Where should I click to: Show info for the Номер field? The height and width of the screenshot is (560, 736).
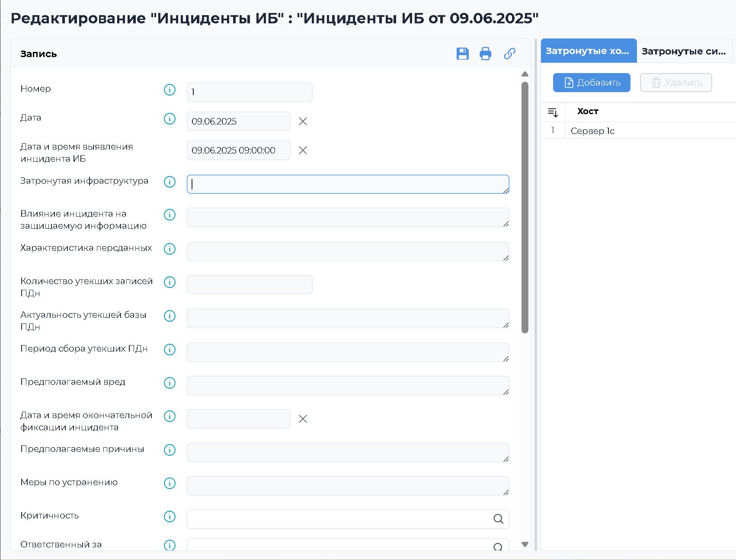coord(170,90)
